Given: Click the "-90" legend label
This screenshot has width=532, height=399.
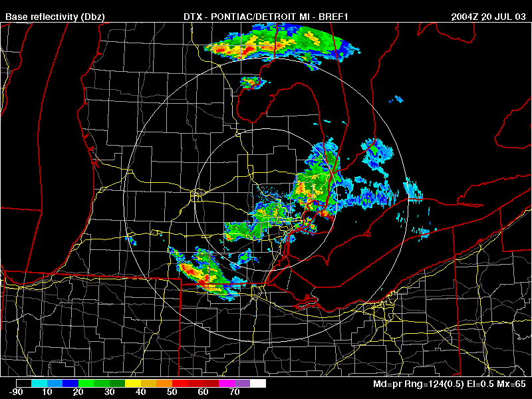Looking at the screenshot, I should (x=16, y=392).
